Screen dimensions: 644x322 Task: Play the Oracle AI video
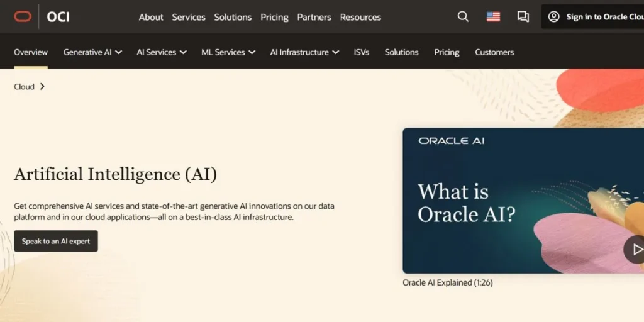(635, 250)
